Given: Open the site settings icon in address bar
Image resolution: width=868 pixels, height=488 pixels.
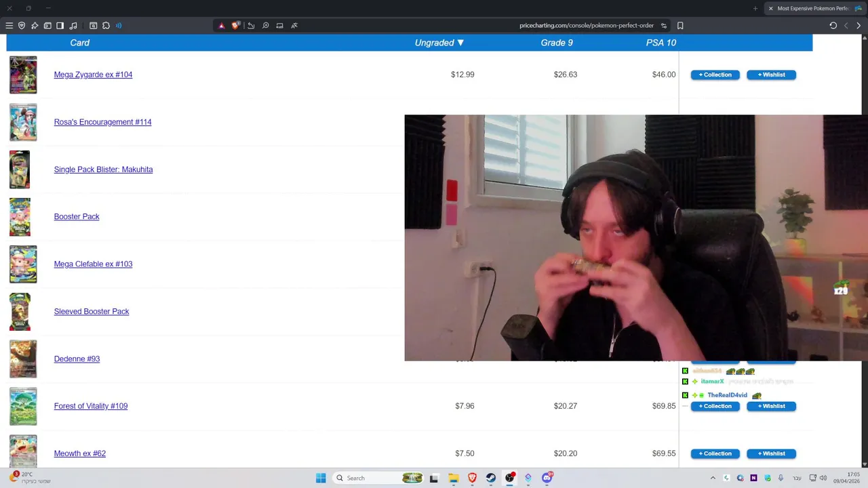Looking at the screenshot, I should 664,26.
